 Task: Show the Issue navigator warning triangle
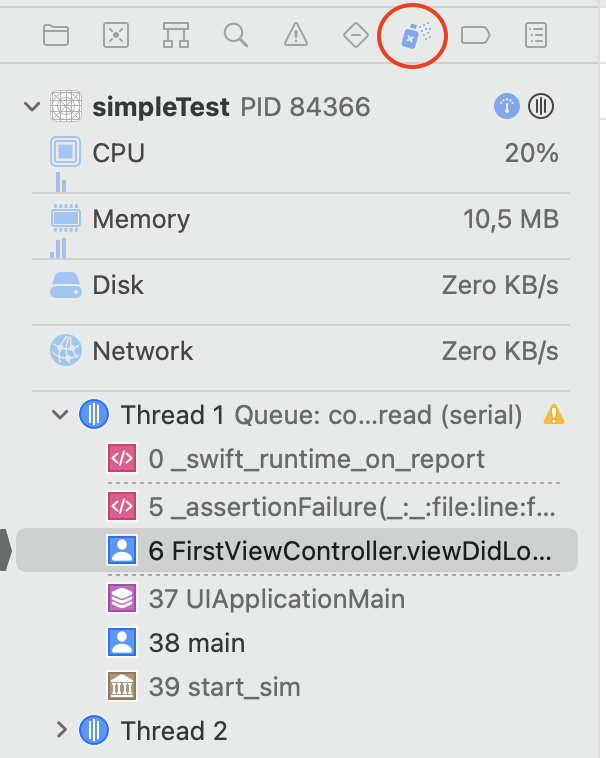[296, 36]
